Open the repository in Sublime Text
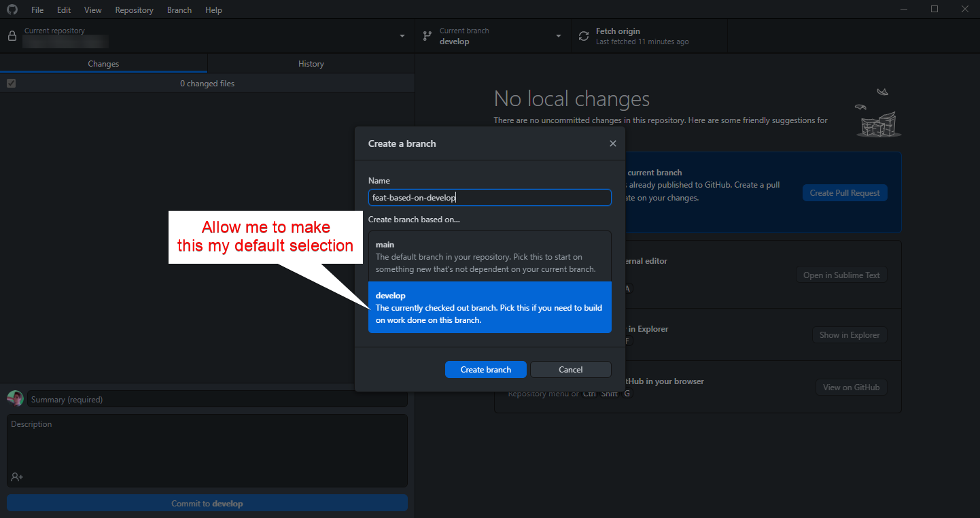 coord(841,275)
